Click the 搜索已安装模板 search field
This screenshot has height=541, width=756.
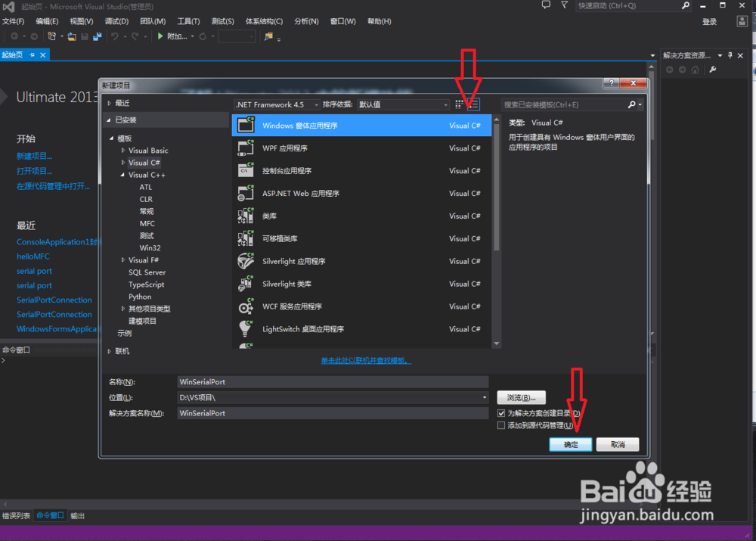(564, 104)
